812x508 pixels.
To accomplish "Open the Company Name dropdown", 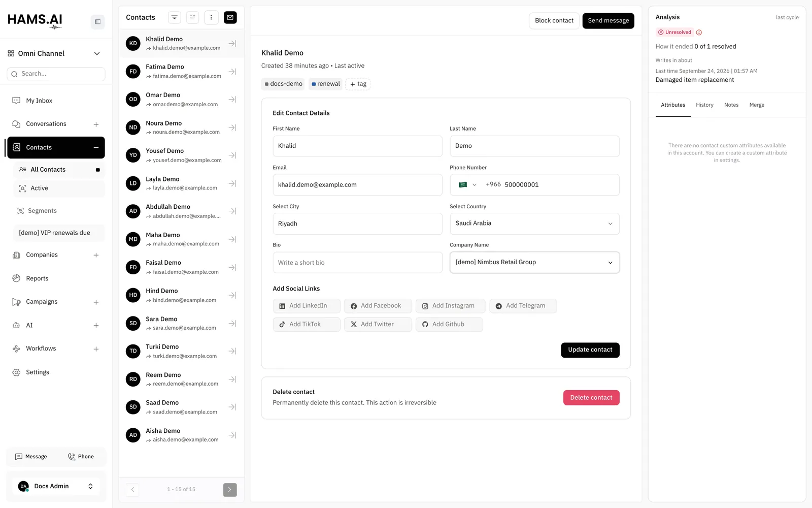I will pyautogui.click(x=534, y=263).
